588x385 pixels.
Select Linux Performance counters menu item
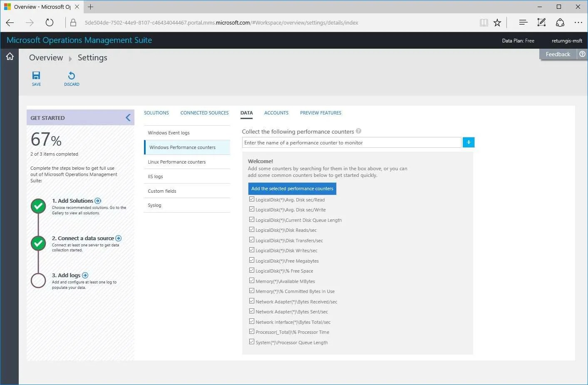point(187,162)
